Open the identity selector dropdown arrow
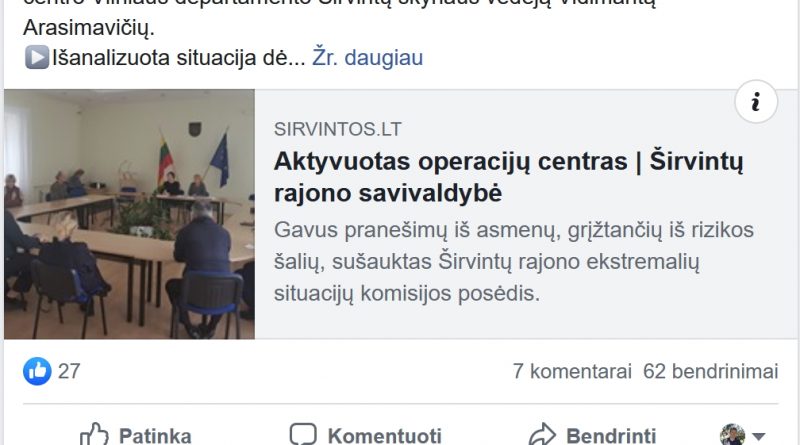 pyautogui.click(x=759, y=436)
